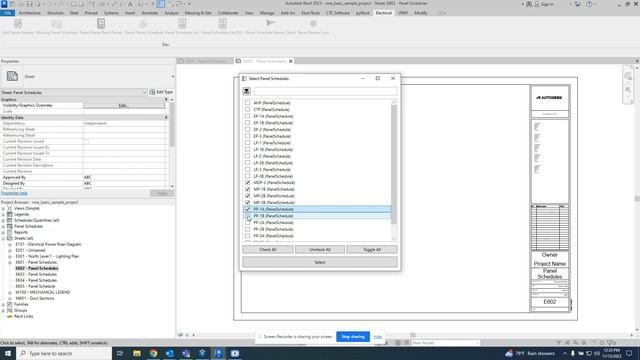The image size is (640, 360).
Task: Uncheck the MDP-2 (PanelSchedule) checkbox
Action: (248, 182)
